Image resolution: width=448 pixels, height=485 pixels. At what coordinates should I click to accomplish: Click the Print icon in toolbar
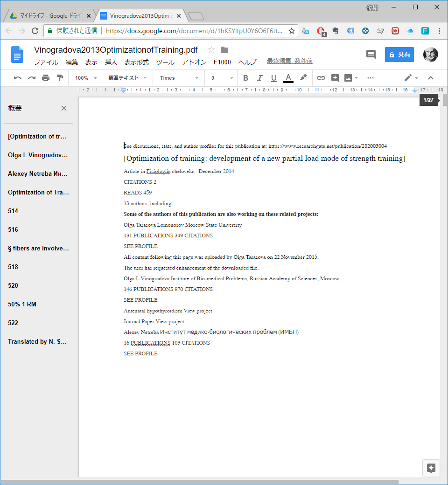click(x=46, y=78)
